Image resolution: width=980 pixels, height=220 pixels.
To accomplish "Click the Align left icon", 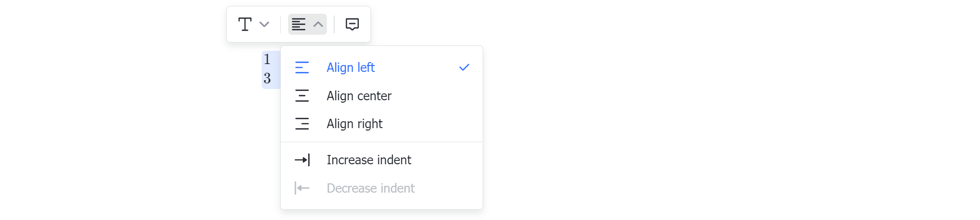I will [x=302, y=67].
